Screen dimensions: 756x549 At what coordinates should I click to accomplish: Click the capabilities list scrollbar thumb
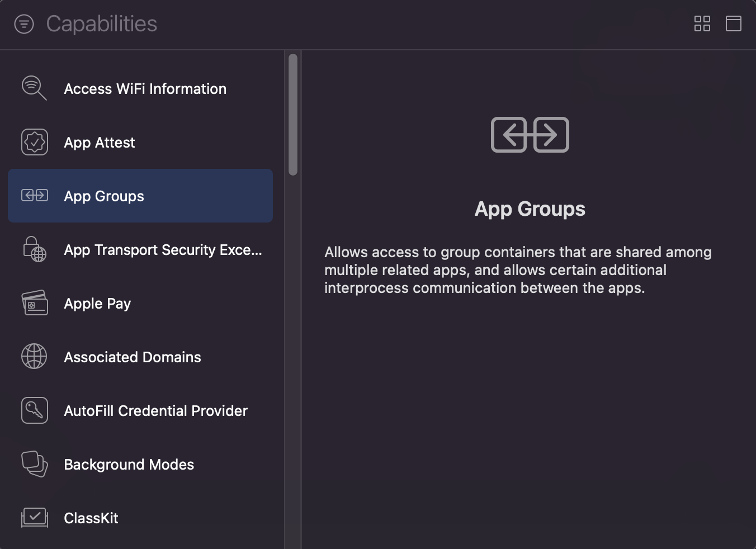(293, 115)
